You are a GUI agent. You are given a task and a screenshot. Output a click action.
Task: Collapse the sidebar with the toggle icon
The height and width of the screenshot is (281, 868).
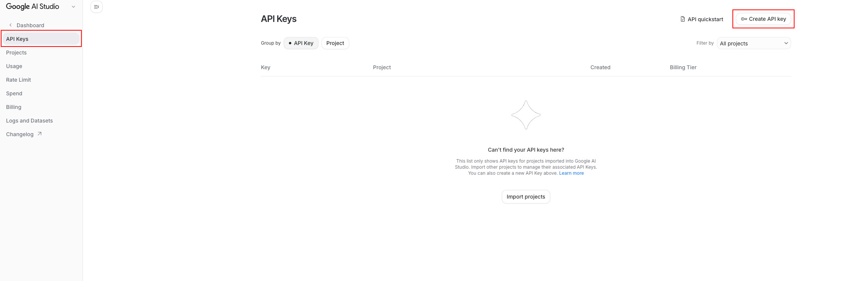(97, 7)
